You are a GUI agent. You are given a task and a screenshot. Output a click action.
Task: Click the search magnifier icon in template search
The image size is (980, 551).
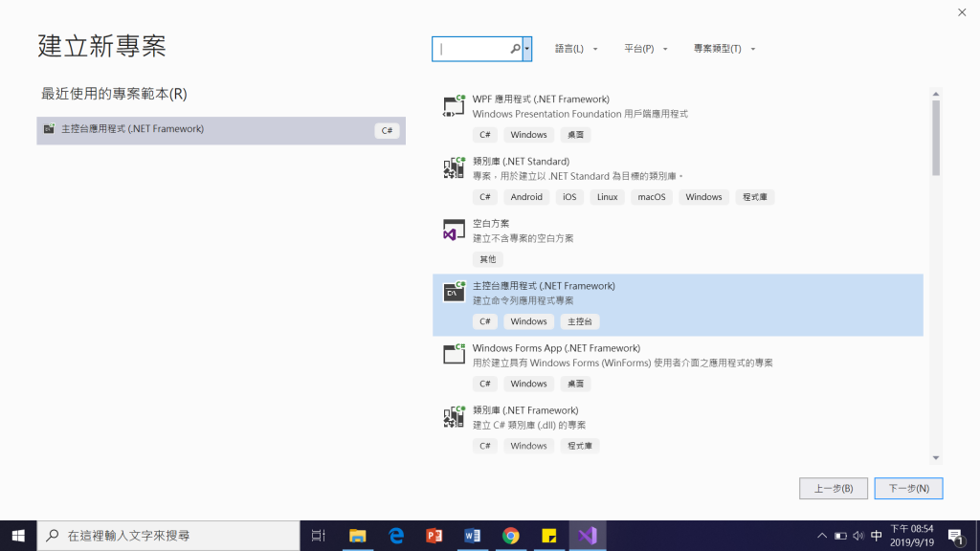coord(515,49)
